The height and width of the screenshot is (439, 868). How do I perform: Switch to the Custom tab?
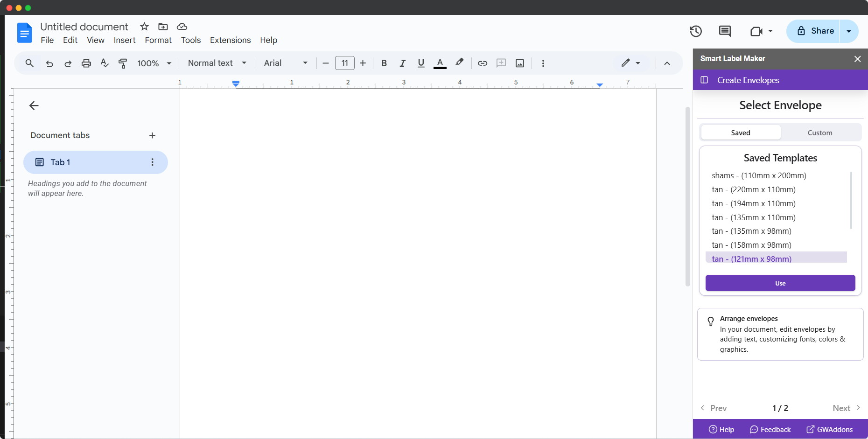click(820, 132)
